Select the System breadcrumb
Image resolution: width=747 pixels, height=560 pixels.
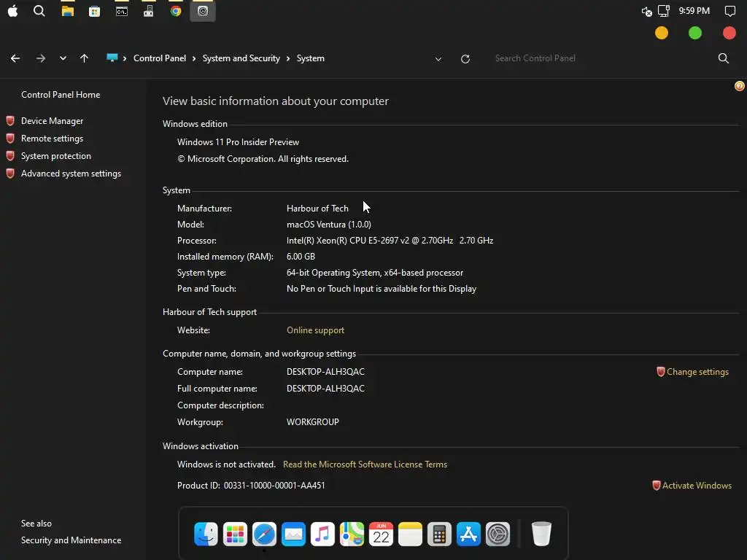(x=311, y=58)
